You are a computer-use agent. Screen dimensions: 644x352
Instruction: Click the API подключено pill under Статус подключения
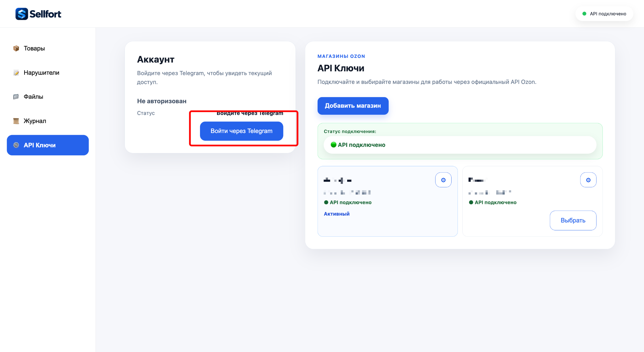[460, 145]
